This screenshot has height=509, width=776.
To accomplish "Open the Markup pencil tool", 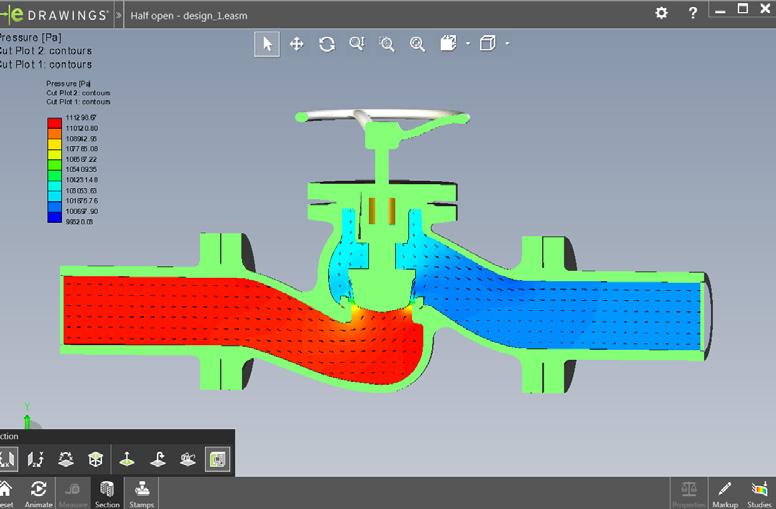I will click(x=723, y=492).
